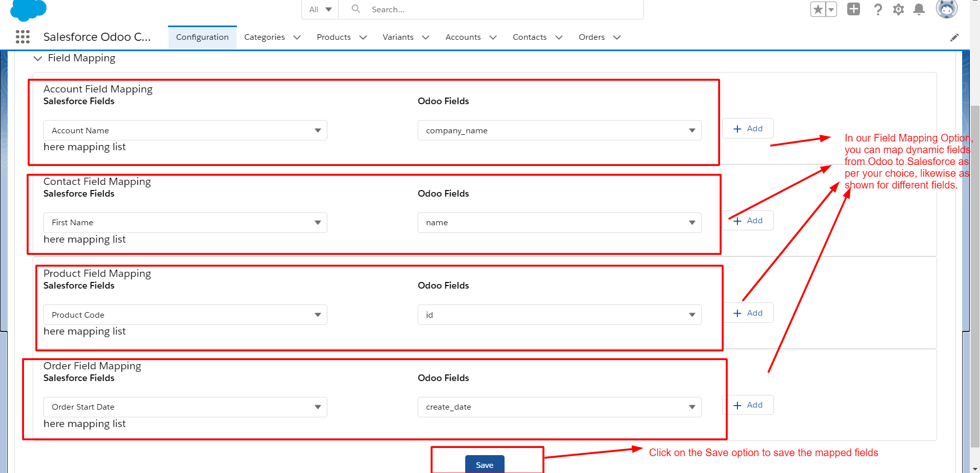Open the 'All' search scope selector
The image size is (980, 473).
click(x=320, y=9)
